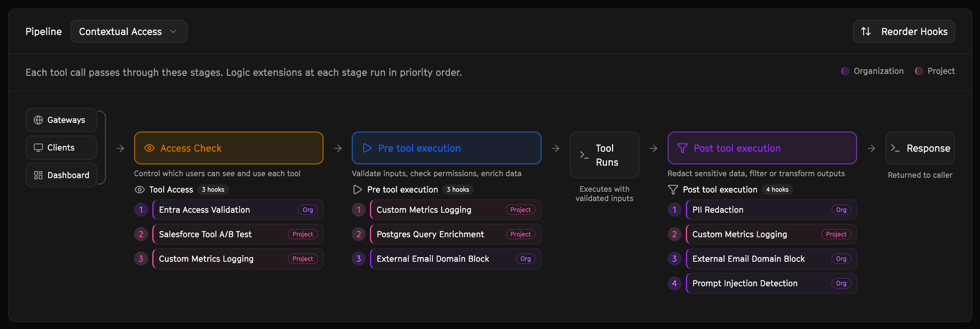Open the Postgres Query Enrichment hook
Screen dimensions: 980x329
pos(455,234)
